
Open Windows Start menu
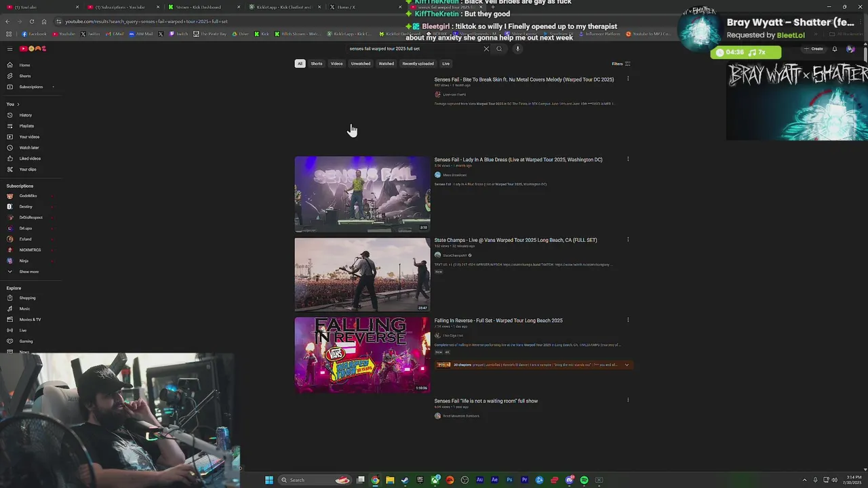coord(269,480)
